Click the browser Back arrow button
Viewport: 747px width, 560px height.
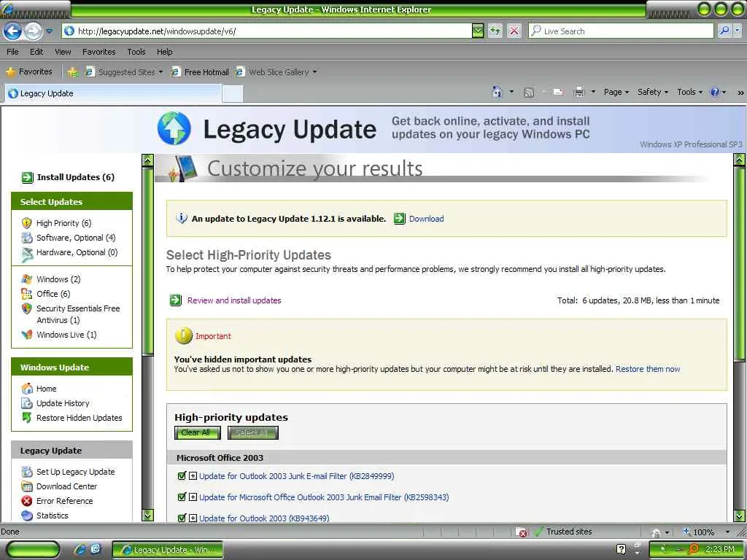(12, 31)
